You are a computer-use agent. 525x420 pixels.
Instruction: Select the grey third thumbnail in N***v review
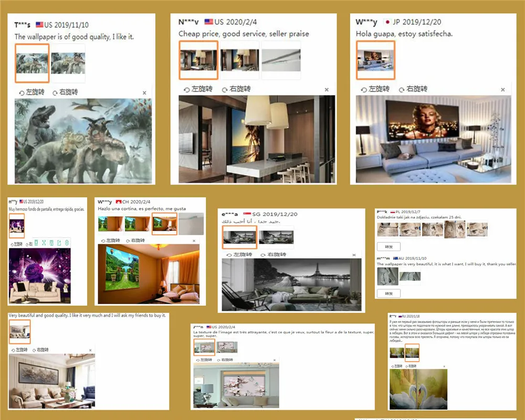click(281, 60)
